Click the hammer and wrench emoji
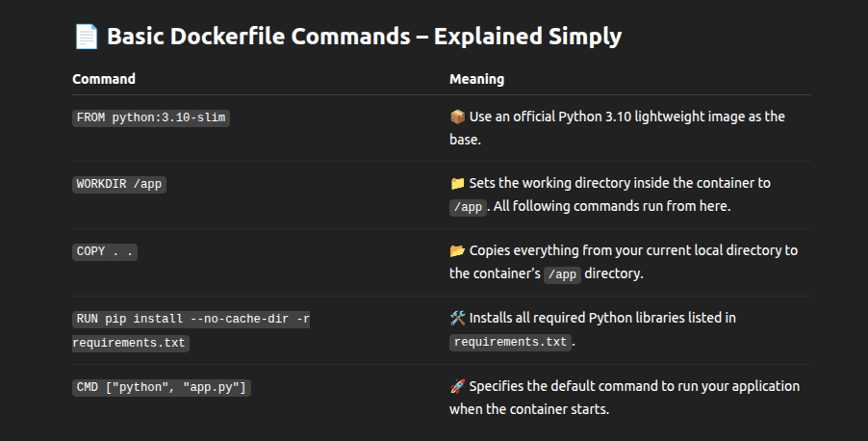 (457, 318)
